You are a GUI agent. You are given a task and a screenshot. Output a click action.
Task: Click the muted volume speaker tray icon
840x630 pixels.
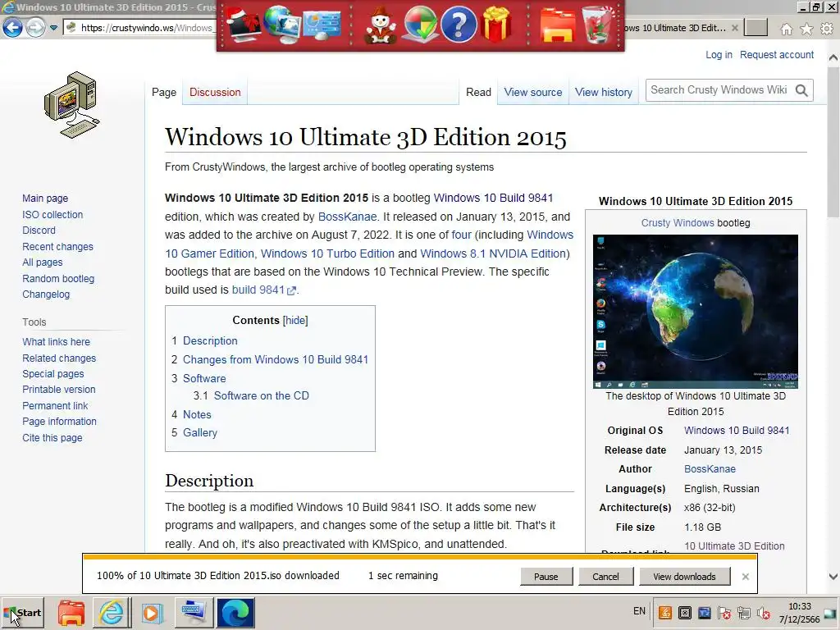[x=763, y=612]
